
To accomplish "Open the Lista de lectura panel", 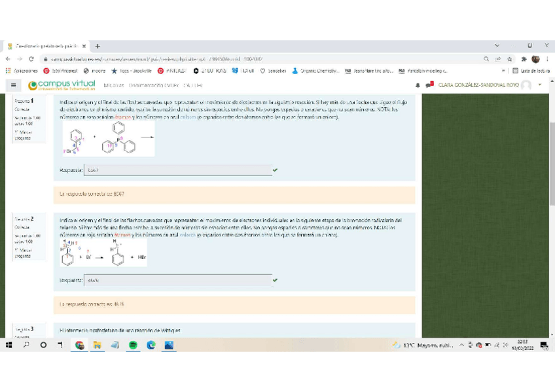I will pyautogui.click(x=530, y=71).
